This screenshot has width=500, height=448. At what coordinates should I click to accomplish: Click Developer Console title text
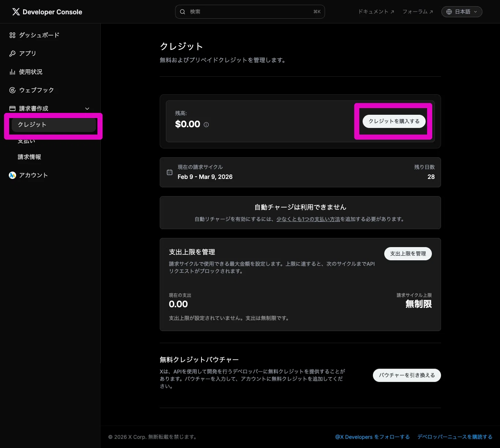pyautogui.click(x=52, y=12)
